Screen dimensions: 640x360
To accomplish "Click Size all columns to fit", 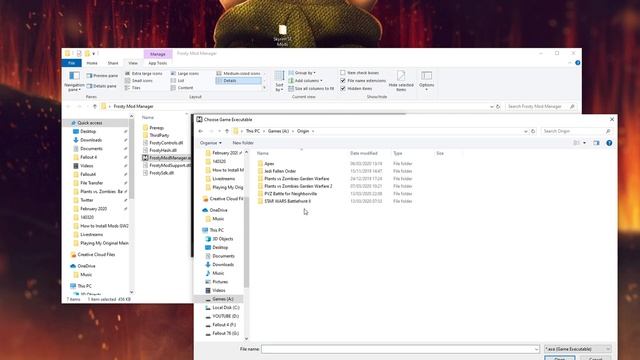I will point(311,88).
